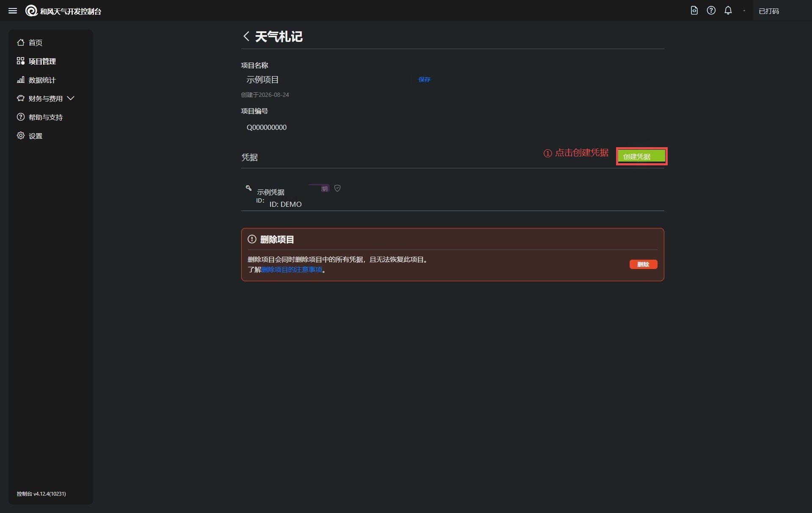812x513 pixels.
Task: Click the 和风天气 logo icon
Action: coord(31,11)
